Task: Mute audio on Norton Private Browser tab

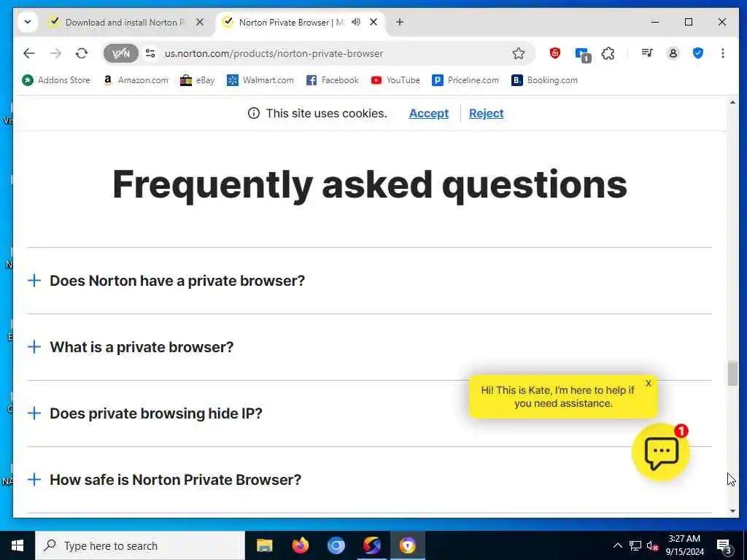Action: [x=356, y=22]
